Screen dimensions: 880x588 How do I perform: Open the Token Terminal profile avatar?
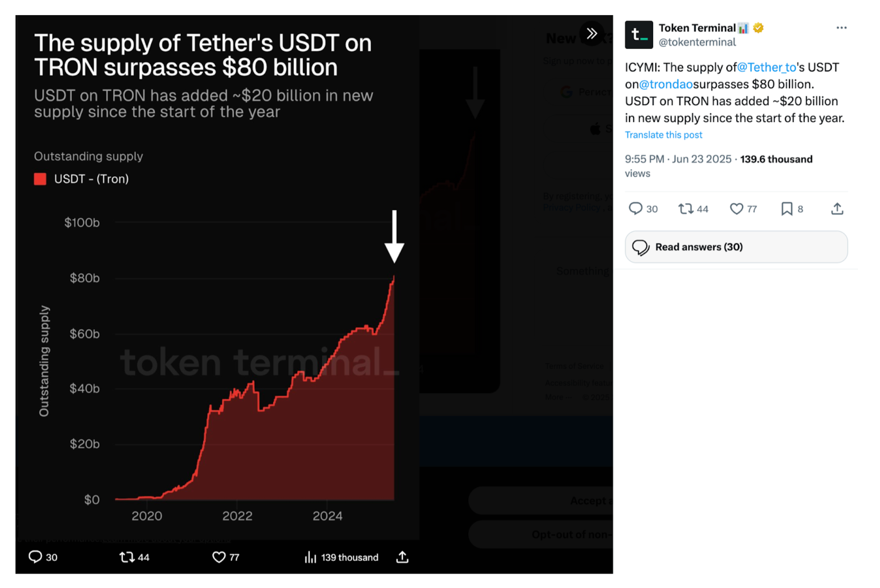(639, 34)
